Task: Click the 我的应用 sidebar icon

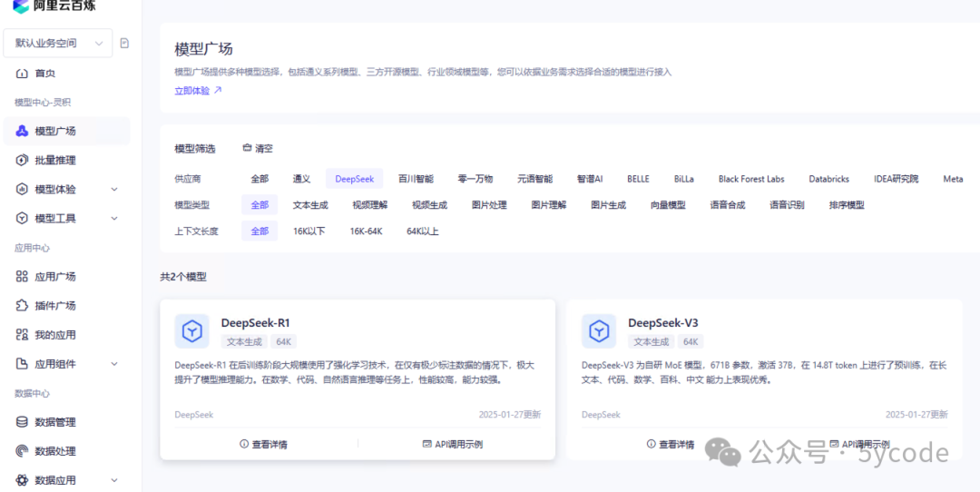Action: (22, 334)
